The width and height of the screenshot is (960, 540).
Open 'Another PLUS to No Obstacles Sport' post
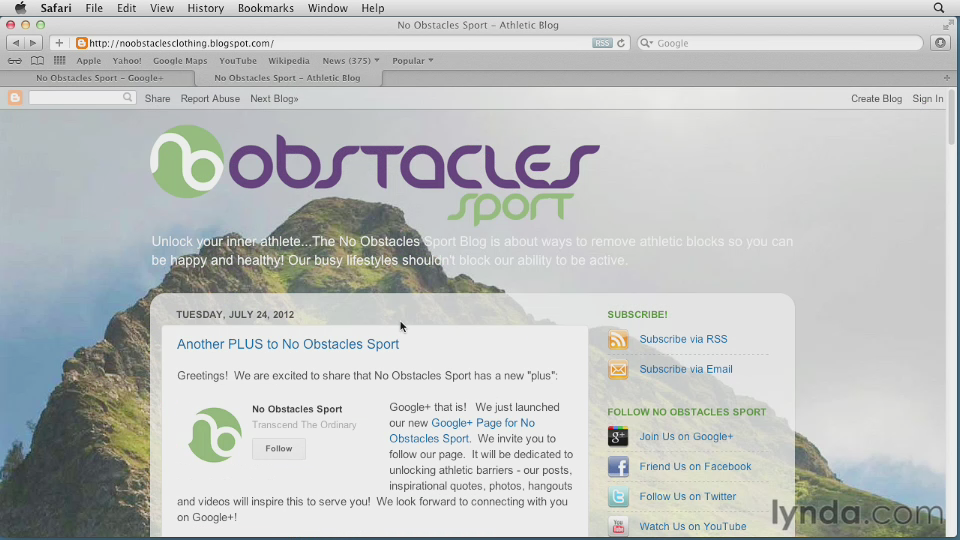tap(288, 344)
